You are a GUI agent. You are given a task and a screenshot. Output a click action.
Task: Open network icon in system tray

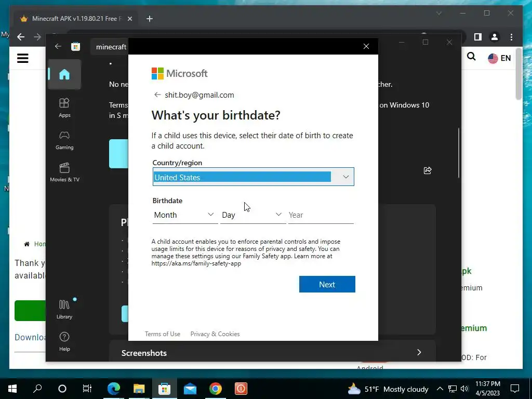click(x=453, y=389)
